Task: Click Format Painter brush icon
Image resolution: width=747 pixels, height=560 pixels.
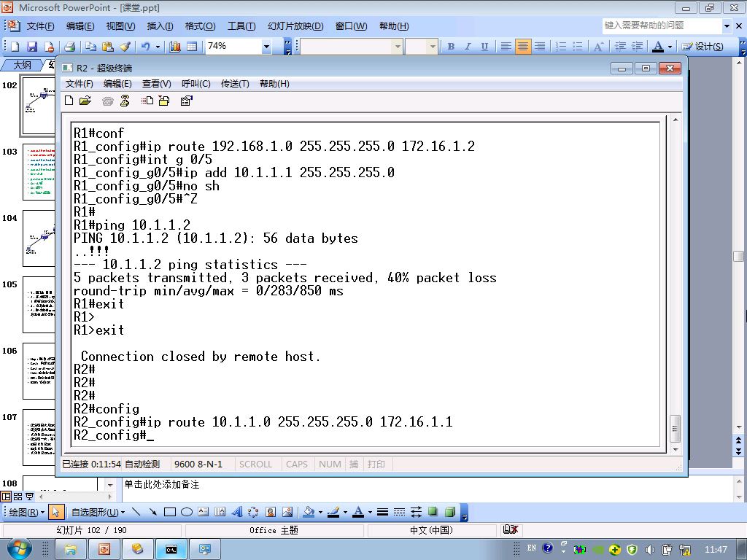Action: 125,46
